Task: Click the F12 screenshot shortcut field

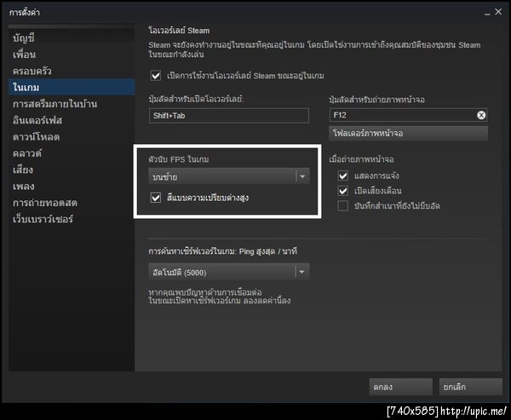Action: (408, 115)
